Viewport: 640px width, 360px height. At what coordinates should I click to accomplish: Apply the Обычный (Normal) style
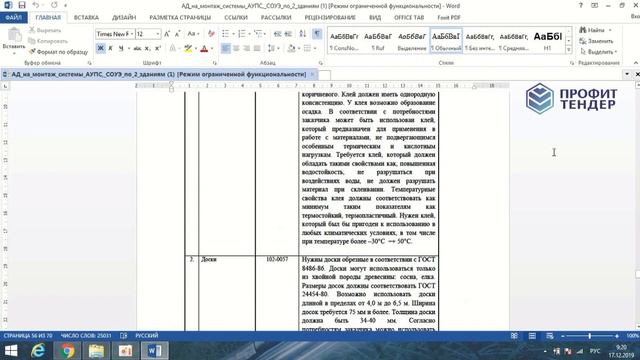tap(446, 40)
